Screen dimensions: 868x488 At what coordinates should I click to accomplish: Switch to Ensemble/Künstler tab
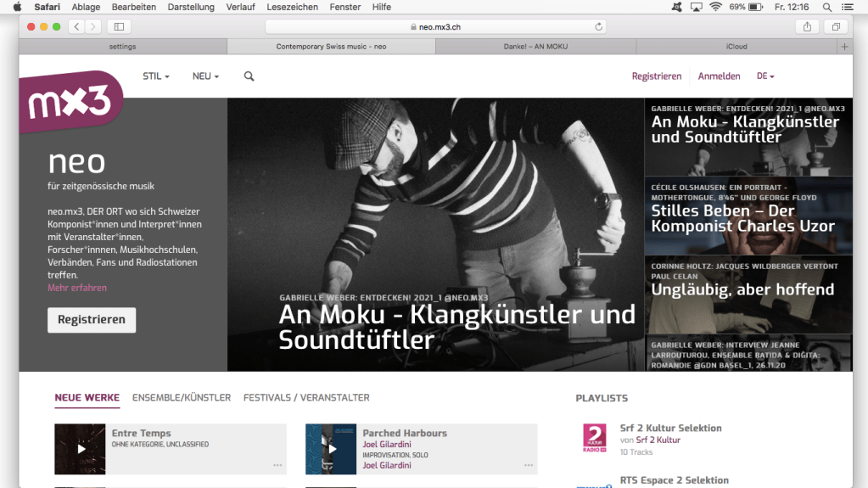click(182, 397)
